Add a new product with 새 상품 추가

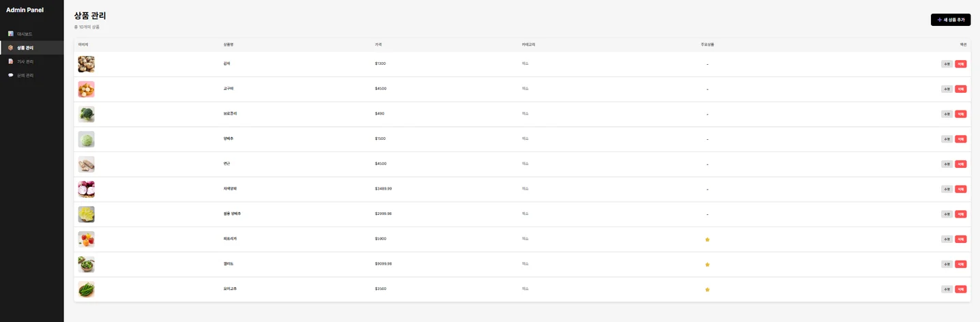click(950, 20)
